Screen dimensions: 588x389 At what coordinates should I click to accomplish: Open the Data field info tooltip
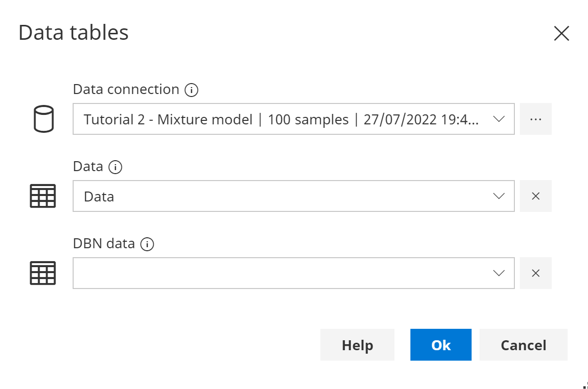coord(114,167)
